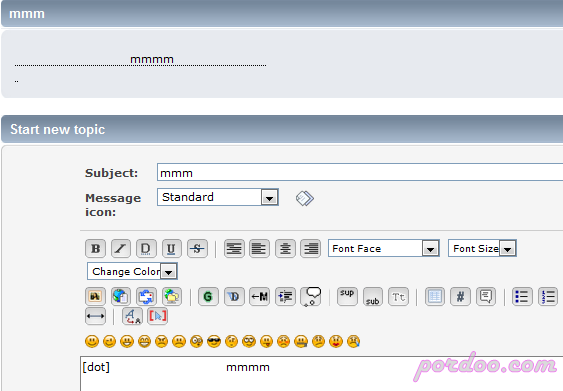Center align the text
Viewport: 563px width, 391px height.
coord(285,248)
